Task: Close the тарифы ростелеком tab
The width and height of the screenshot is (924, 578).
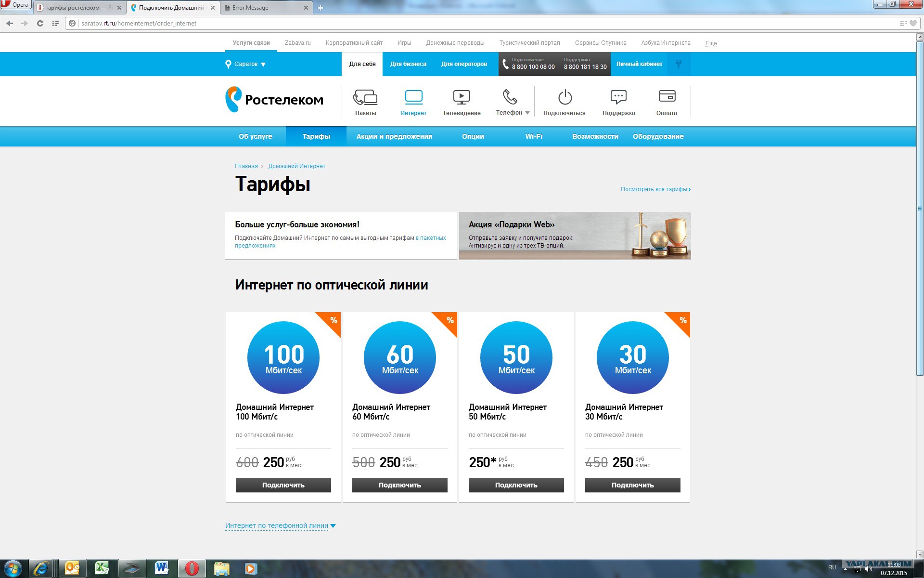Action: tap(119, 8)
